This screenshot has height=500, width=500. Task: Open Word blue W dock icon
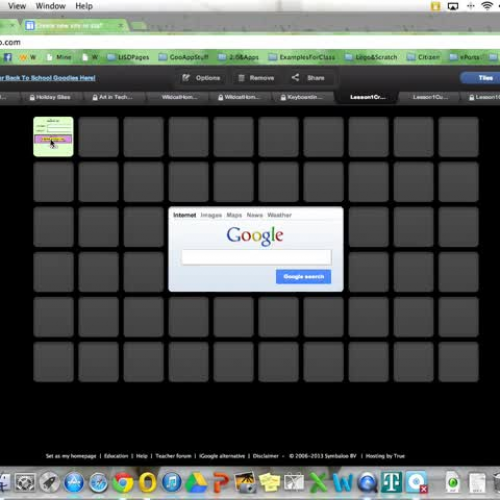[x=343, y=482]
